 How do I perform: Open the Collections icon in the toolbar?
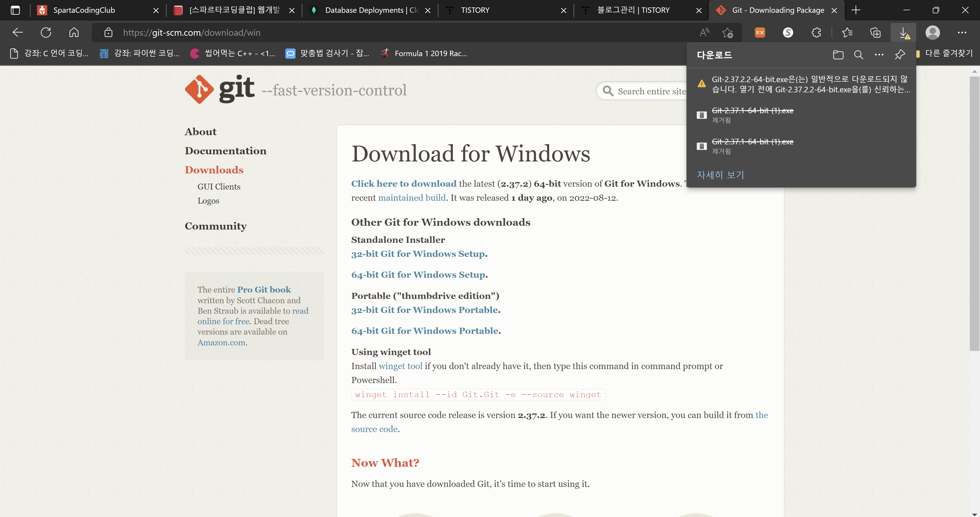point(875,33)
